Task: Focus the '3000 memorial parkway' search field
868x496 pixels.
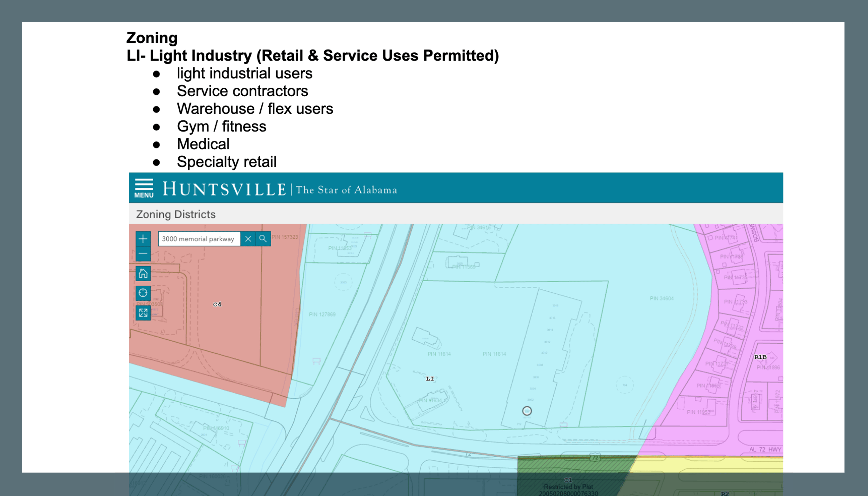Action: pos(199,239)
